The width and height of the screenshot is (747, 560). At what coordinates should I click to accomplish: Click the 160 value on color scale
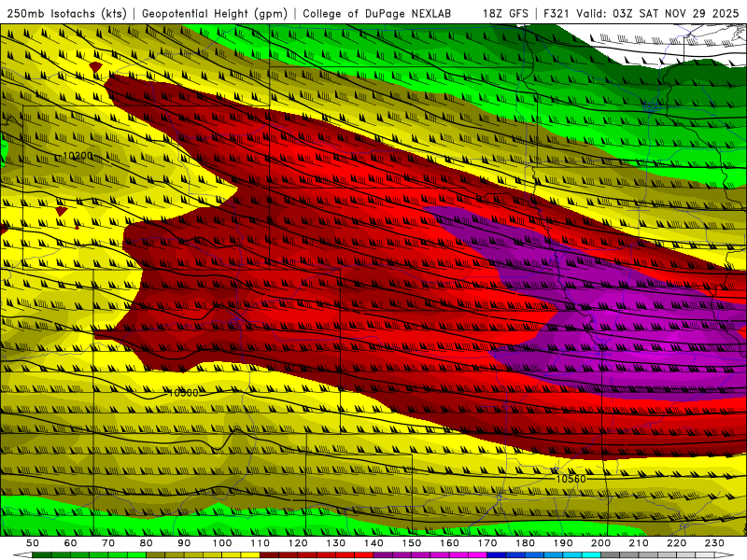tap(449, 543)
